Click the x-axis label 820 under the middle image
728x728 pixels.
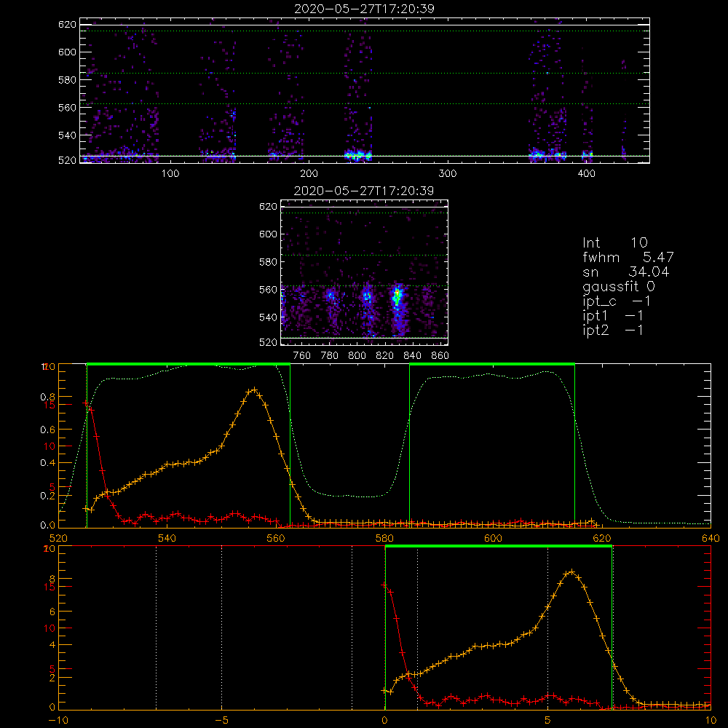click(385, 356)
